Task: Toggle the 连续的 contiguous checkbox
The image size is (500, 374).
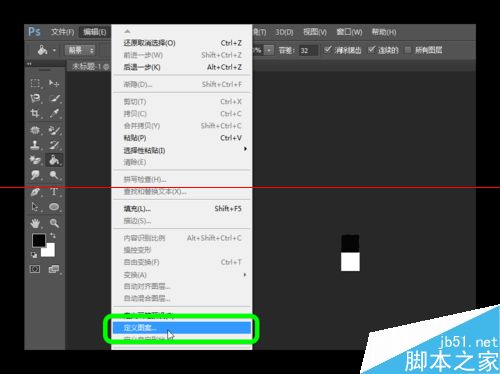Action: (x=371, y=50)
